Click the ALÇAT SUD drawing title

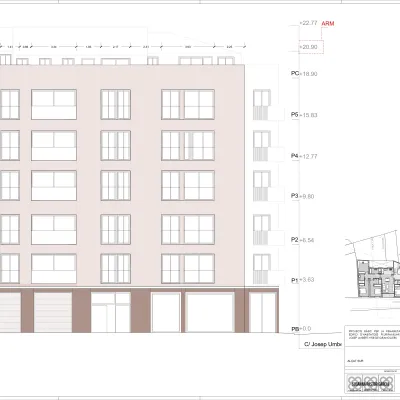tap(355, 361)
